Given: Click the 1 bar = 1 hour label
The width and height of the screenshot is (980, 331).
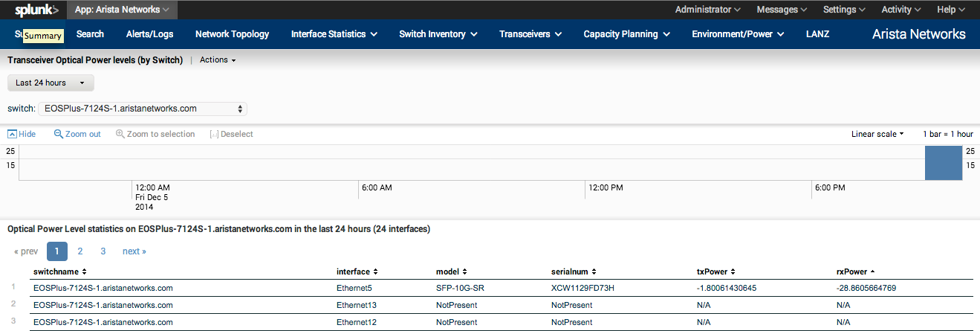Looking at the screenshot, I should pyautogui.click(x=948, y=134).
